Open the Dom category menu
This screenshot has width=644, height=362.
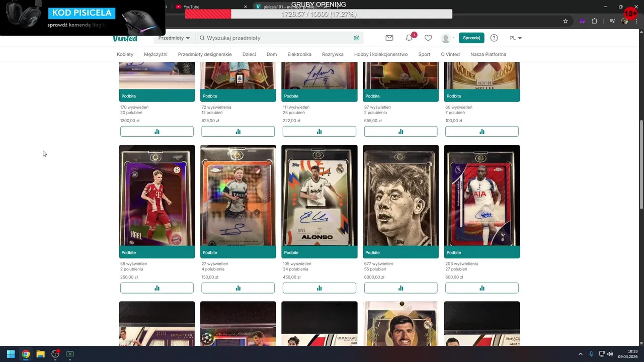tap(272, 54)
